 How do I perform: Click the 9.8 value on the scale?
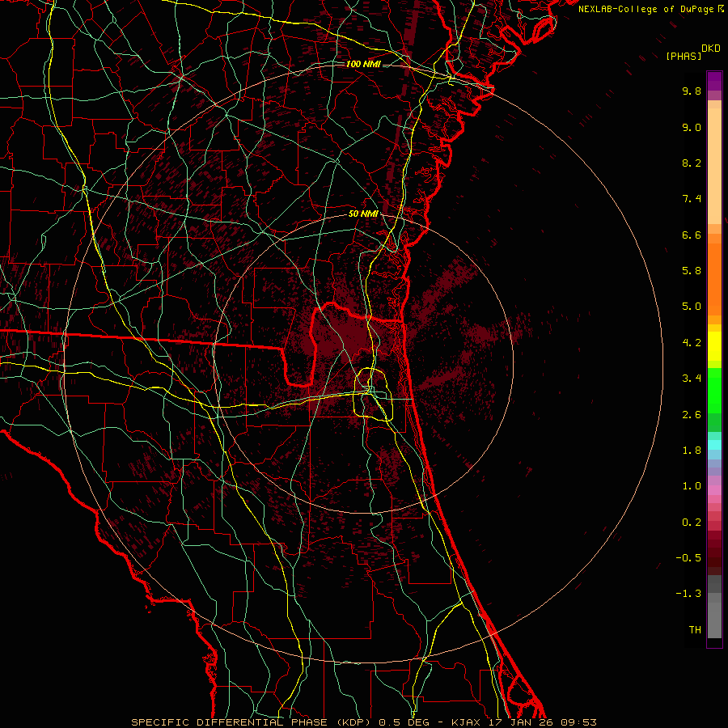click(x=692, y=91)
